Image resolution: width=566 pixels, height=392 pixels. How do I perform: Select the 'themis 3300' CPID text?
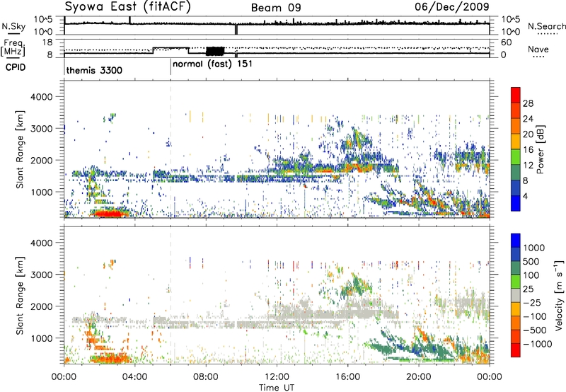pyautogui.click(x=94, y=70)
